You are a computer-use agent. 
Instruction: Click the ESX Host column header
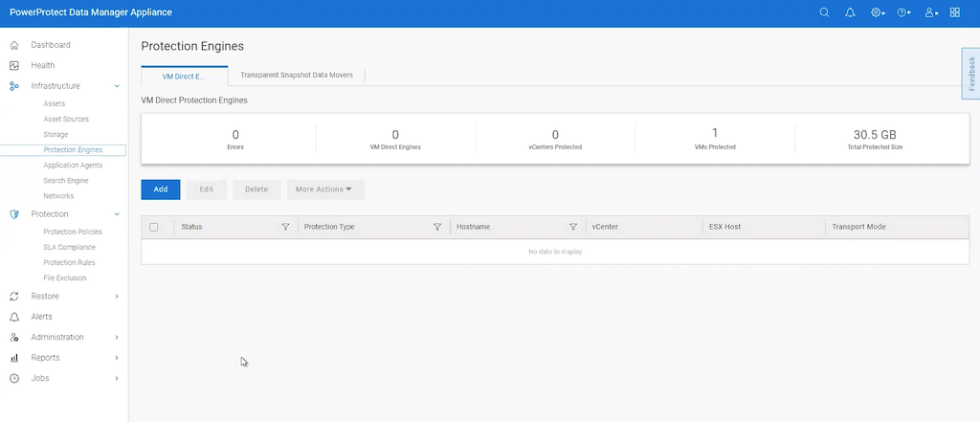[x=725, y=227]
